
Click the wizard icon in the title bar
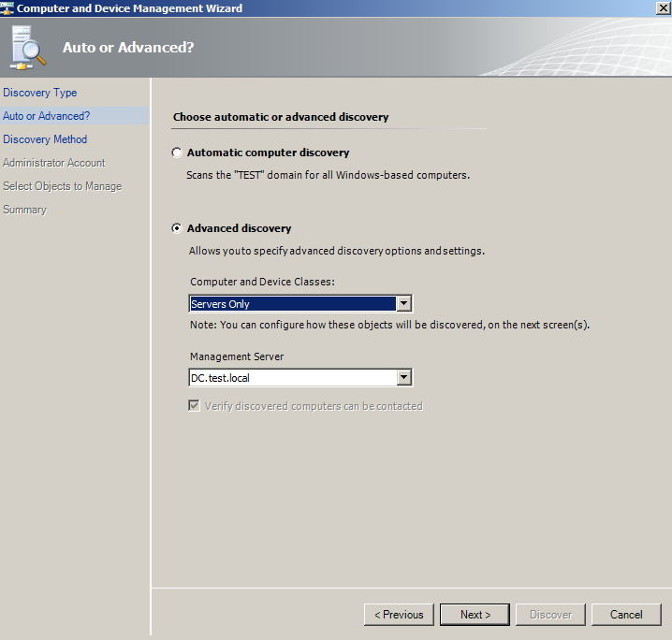pos(7,7)
